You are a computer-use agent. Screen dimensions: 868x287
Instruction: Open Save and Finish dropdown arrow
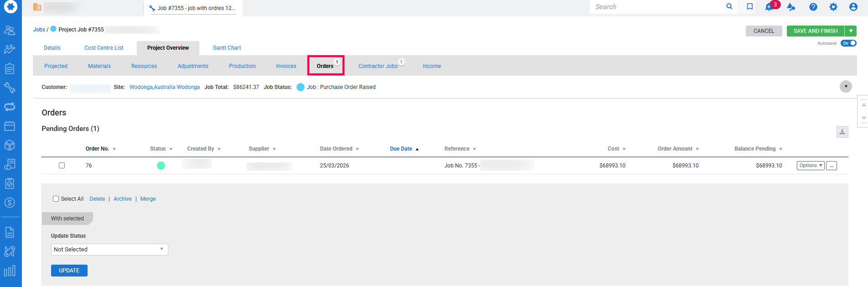click(851, 31)
